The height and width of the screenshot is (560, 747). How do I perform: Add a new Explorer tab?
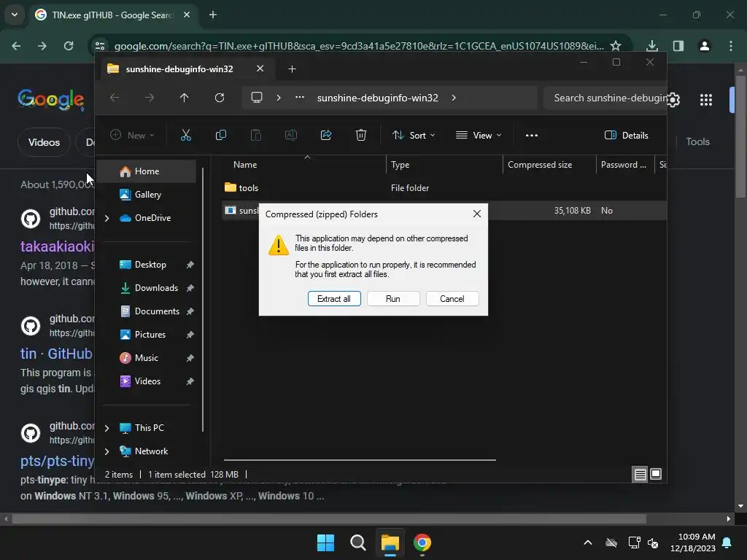tap(292, 69)
